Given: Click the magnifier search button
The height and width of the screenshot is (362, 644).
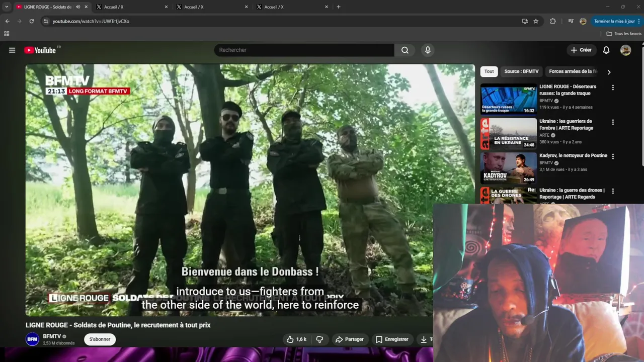Looking at the screenshot, I should pyautogui.click(x=405, y=50).
